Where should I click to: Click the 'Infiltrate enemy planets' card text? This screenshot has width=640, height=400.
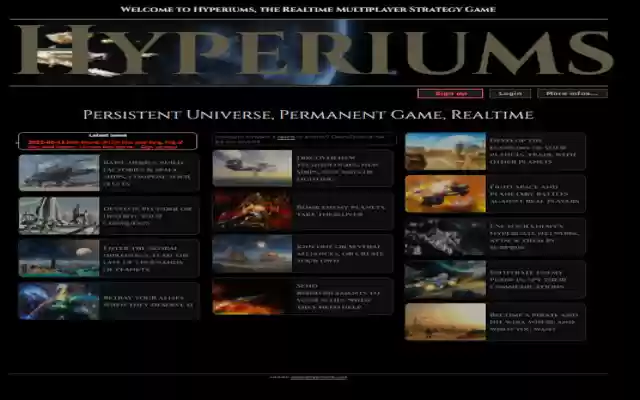point(528,280)
